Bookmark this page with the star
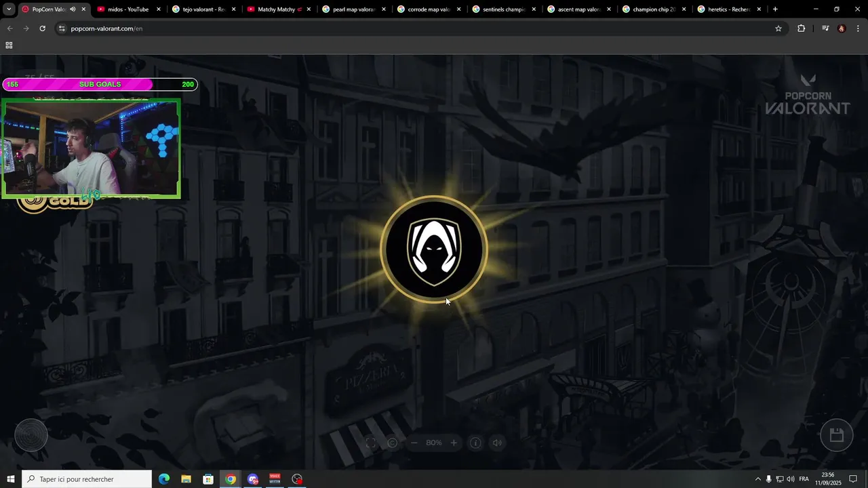The height and width of the screenshot is (488, 868). pyautogui.click(x=778, y=28)
